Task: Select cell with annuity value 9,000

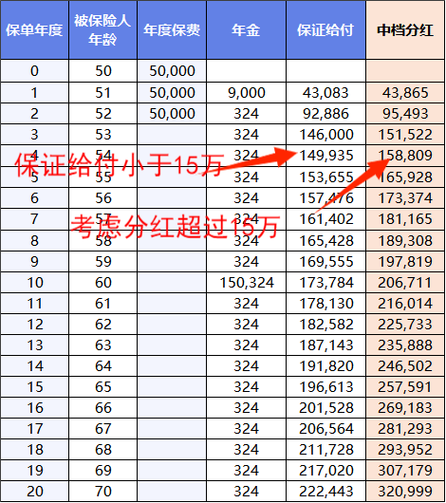Action: click(x=246, y=93)
